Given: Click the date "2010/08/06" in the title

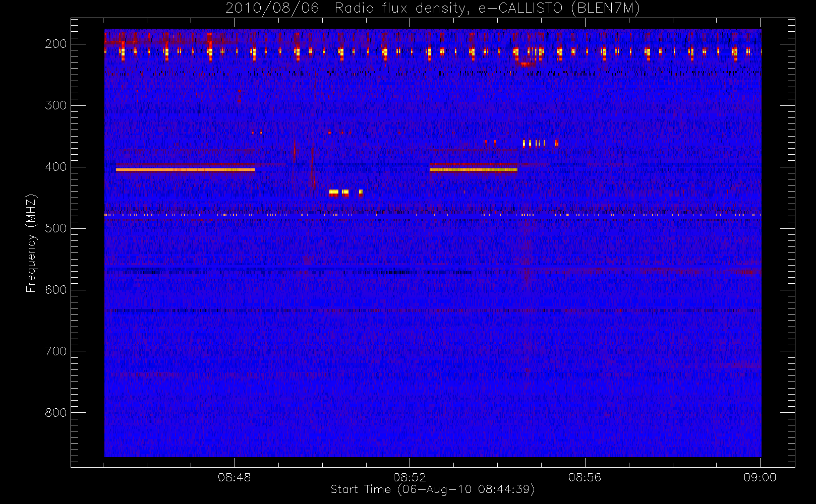Looking at the screenshot, I should [x=272, y=9].
